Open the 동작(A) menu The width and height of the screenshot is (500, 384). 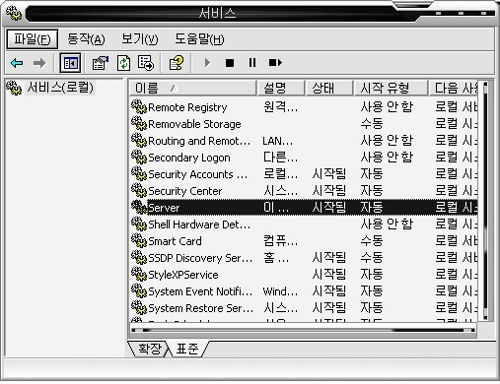coord(86,39)
